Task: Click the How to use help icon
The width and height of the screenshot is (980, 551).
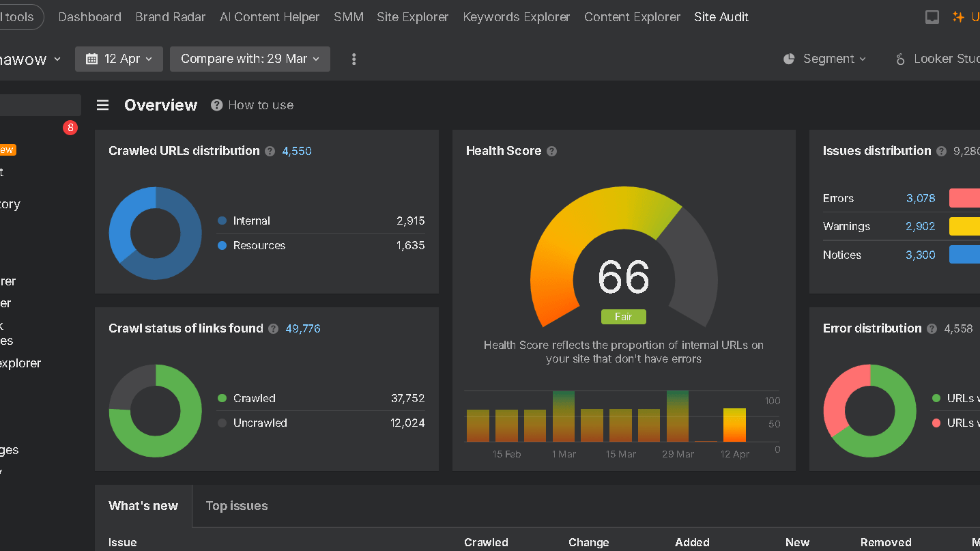Action: tap(216, 104)
